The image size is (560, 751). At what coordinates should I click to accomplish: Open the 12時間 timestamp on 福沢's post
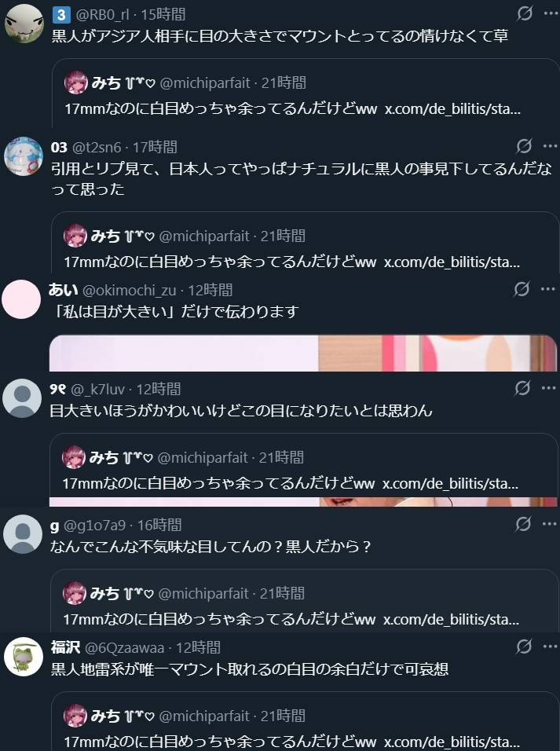click(x=199, y=648)
